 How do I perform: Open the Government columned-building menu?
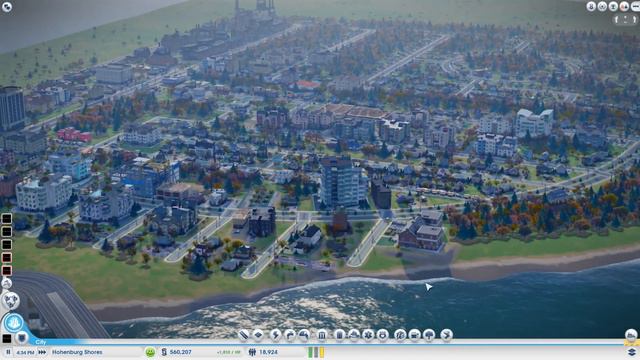pyautogui.click(x=322, y=335)
